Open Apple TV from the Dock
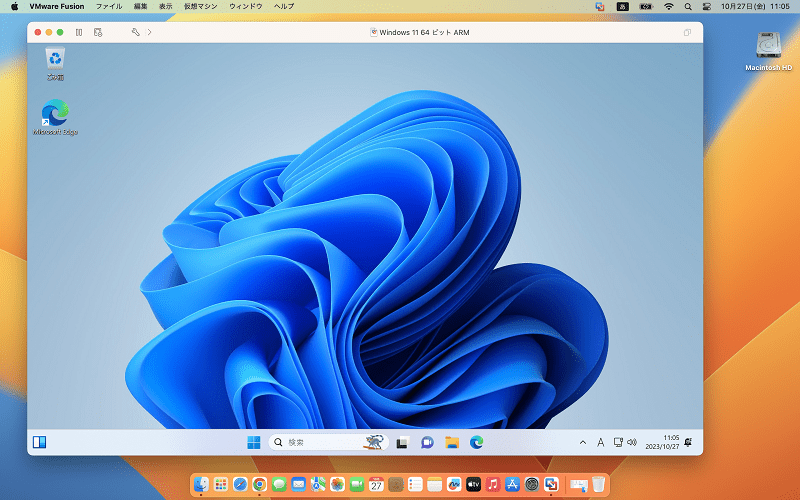The image size is (800, 500). coord(473,484)
